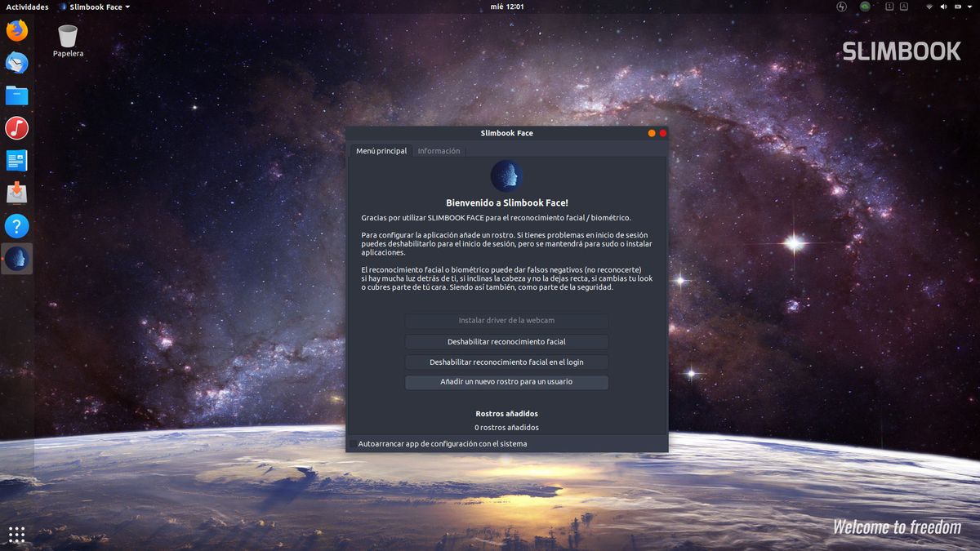Click the Slimbook Face dock icon

pyautogui.click(x=16, y=259)
